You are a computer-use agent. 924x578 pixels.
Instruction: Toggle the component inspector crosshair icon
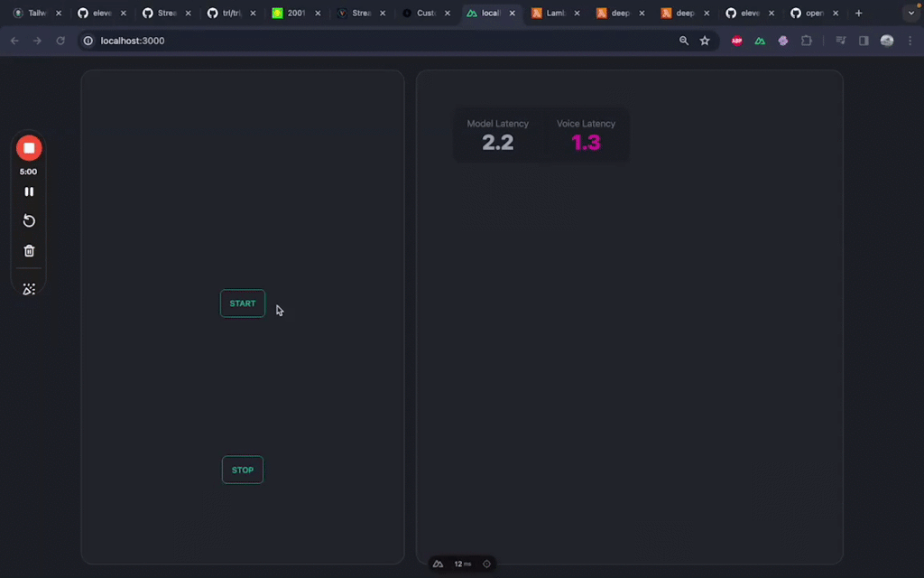[486, 564]
